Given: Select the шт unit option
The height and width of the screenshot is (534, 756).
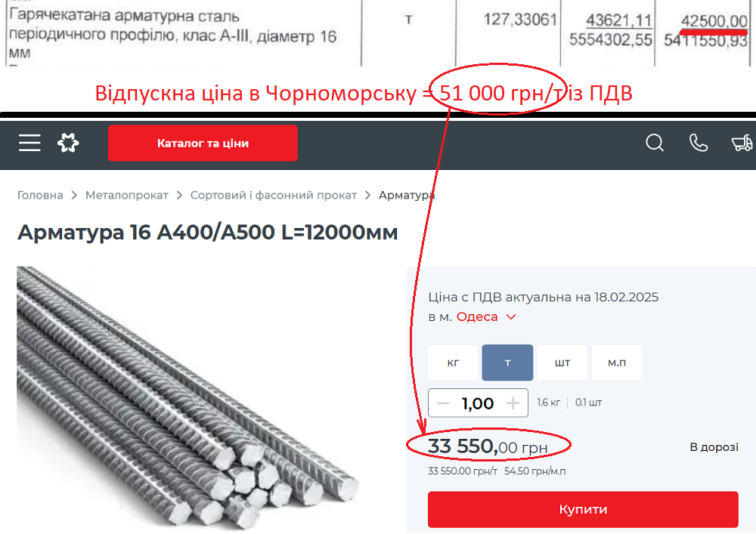Looking at the screenshot, I should 562,363.
